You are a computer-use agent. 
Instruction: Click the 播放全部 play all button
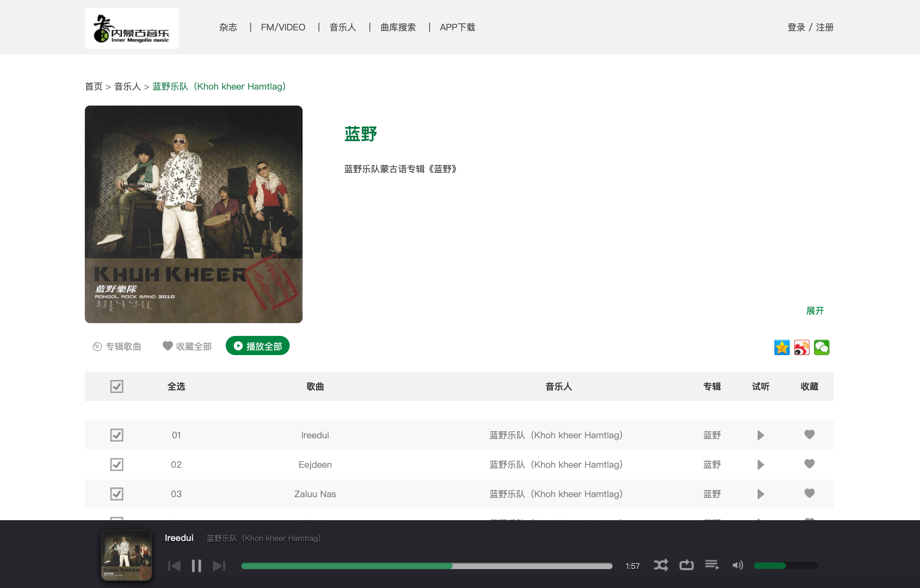click(x=257, y=346)
